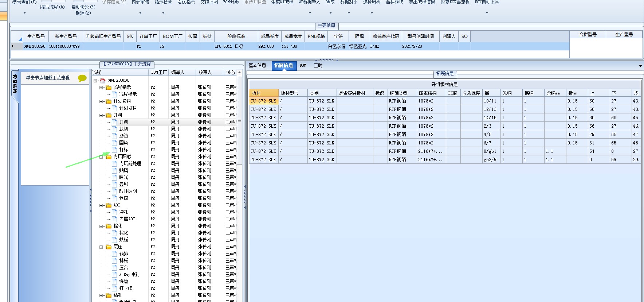Collapse the 开料 folder node
This screenshot has height=302, width=644.
[102, 115]
